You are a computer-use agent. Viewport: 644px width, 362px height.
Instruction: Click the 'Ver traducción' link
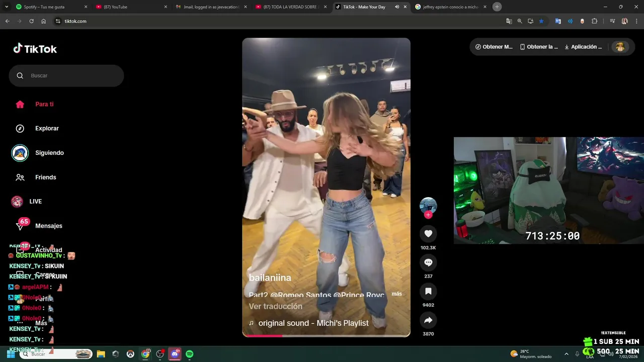pos(276,306)
